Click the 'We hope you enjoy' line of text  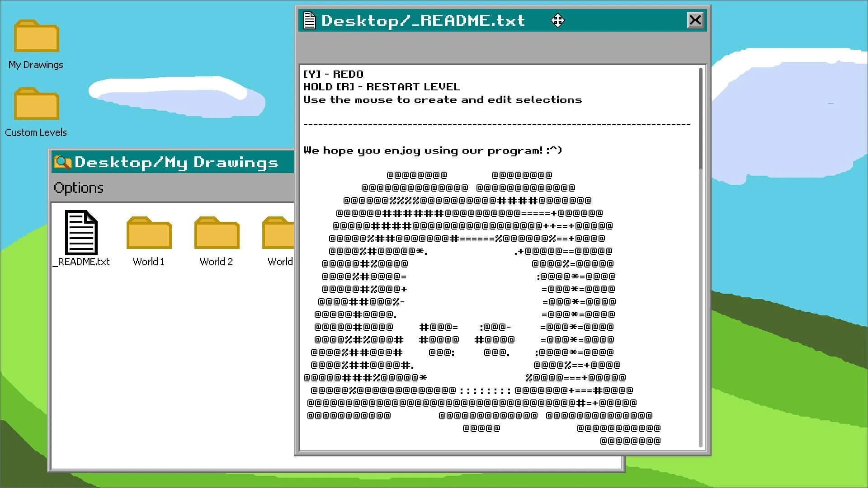coord(433,150)
